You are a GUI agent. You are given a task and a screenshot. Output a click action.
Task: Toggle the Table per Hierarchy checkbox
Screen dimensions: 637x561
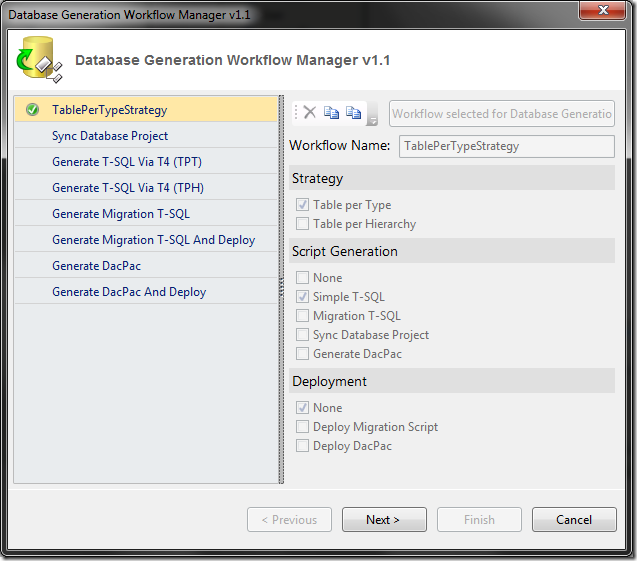(302, 223)
